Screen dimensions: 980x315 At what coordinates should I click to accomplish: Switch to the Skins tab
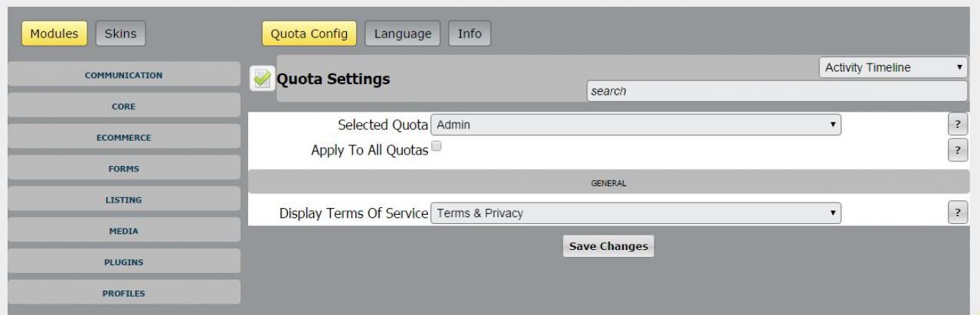click(120, 34)
